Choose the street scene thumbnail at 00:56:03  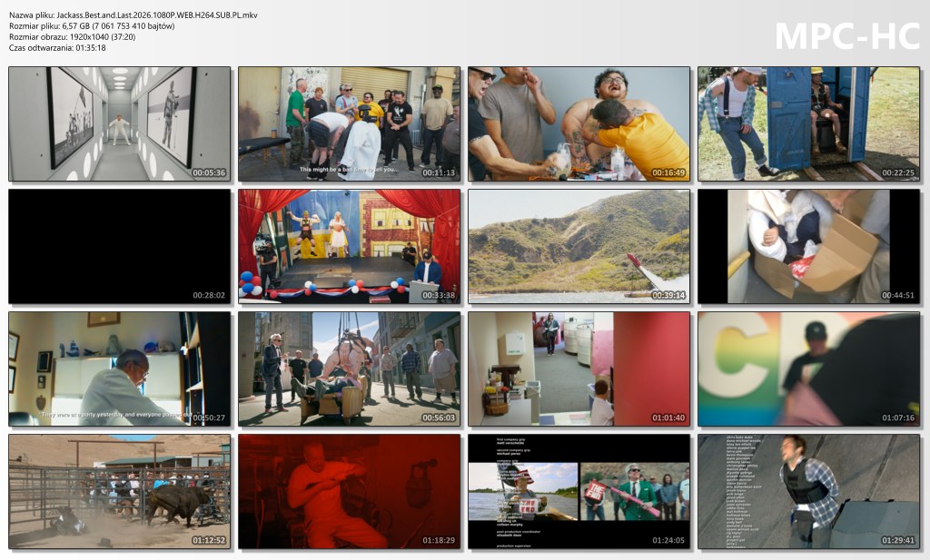click(x=350, y=369)
